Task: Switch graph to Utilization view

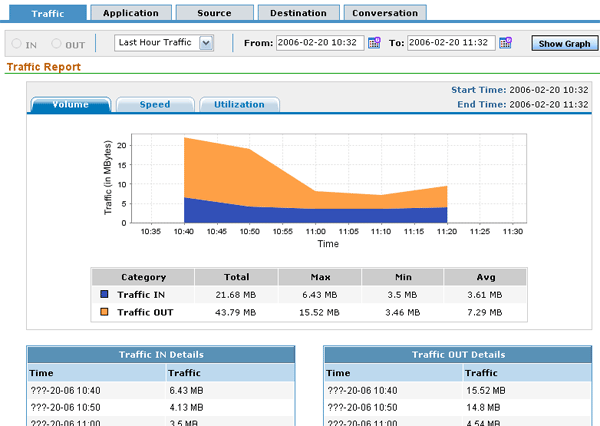Action: click(239, 104)
